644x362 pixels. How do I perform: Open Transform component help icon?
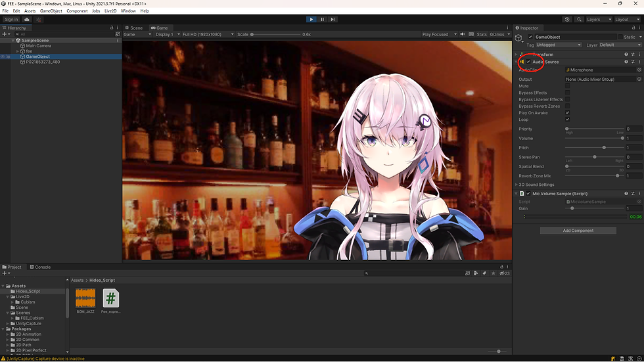[626, 54]
